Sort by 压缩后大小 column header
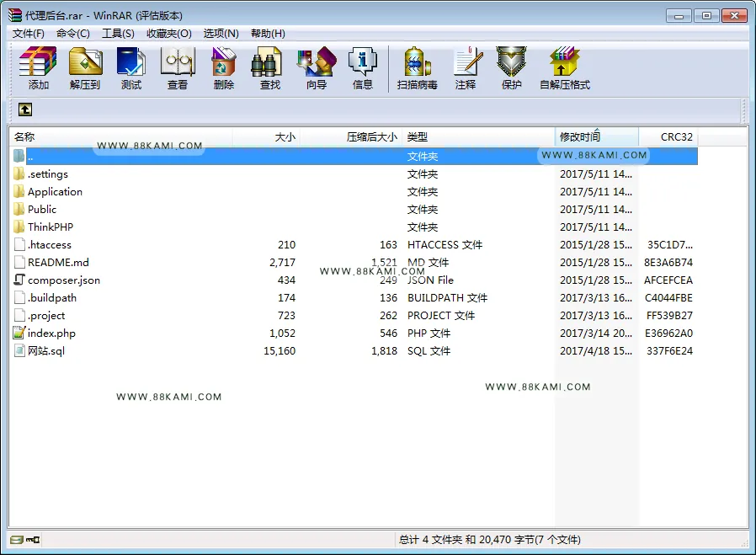This screenshot has height=555, width=756. pos(350,137)
